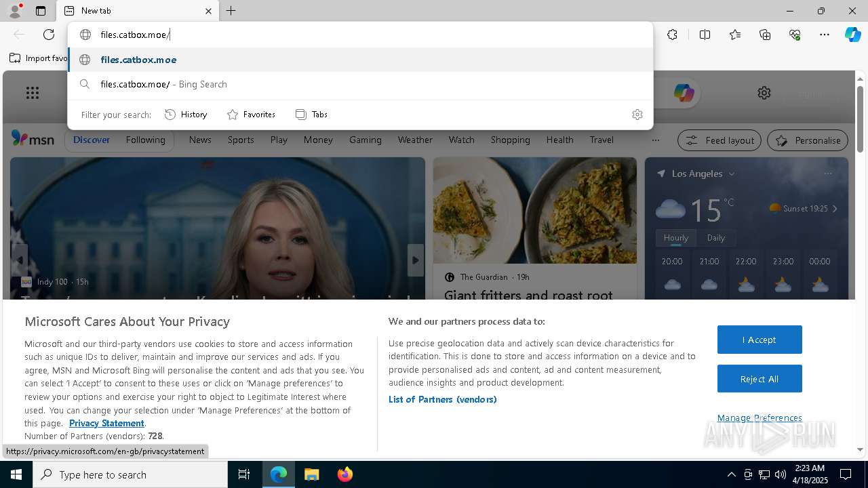
Task: Click the Reject All button
Action: pyautogui.click(x=759, y=379)
